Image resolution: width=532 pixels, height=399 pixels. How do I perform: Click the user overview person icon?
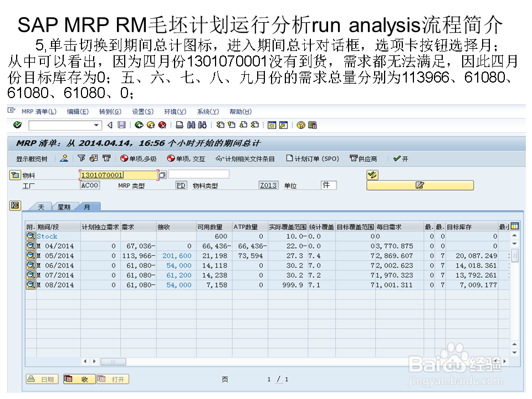point(64,158)
